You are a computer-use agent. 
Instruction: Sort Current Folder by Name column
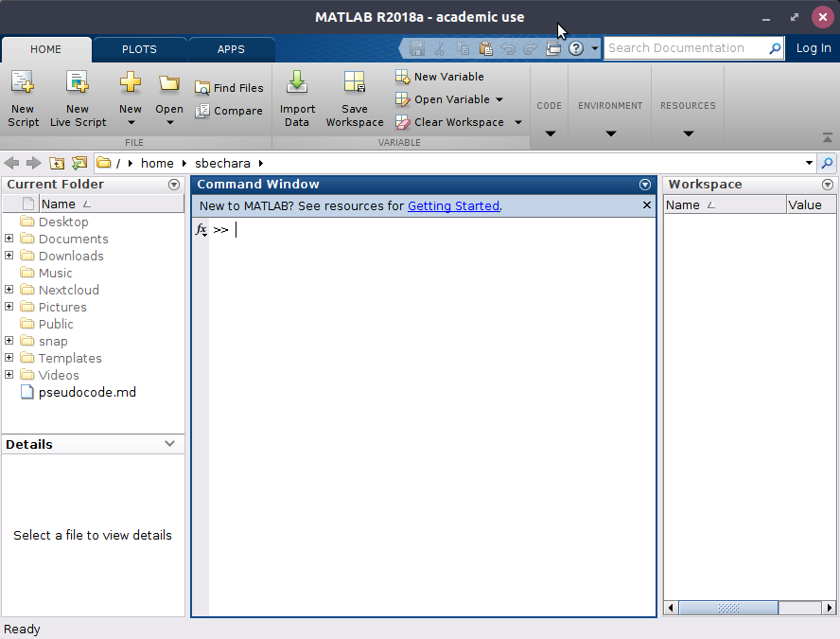pos(112,204)
